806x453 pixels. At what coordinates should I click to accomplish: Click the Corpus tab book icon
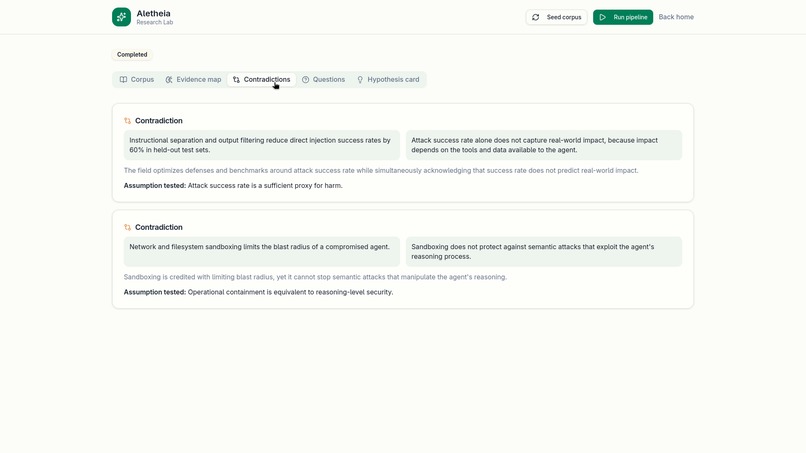pos(123,80)
